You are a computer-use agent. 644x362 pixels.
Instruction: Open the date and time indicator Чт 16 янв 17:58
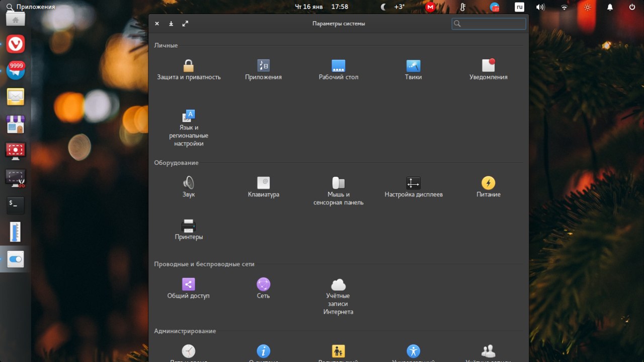point(321,7)
